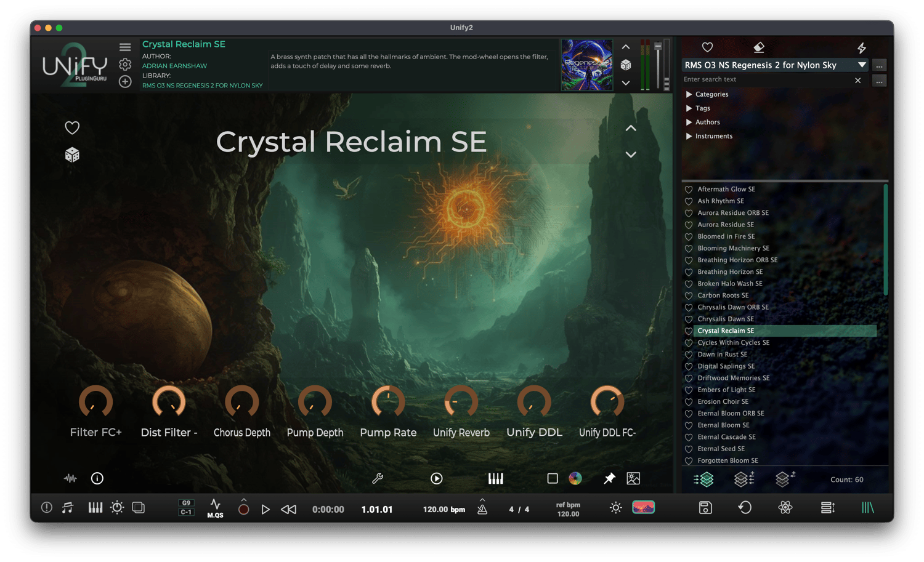This screenshot has width=924, height=562.
Task: Click the green layers icon above Count
Action: pos(703,479)
